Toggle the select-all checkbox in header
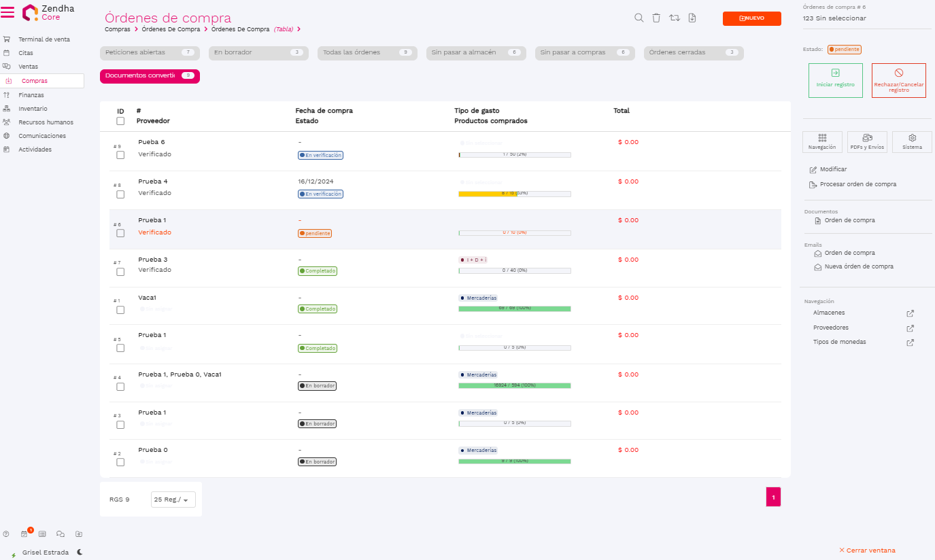 120,121
